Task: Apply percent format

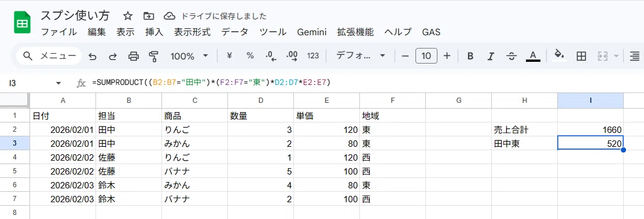Action: [250, 56]
